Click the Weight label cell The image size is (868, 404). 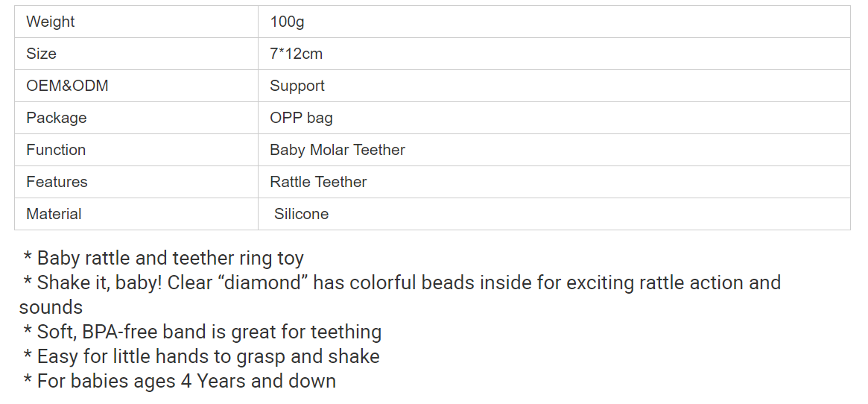pyautogui.click(x=136, y=22)
